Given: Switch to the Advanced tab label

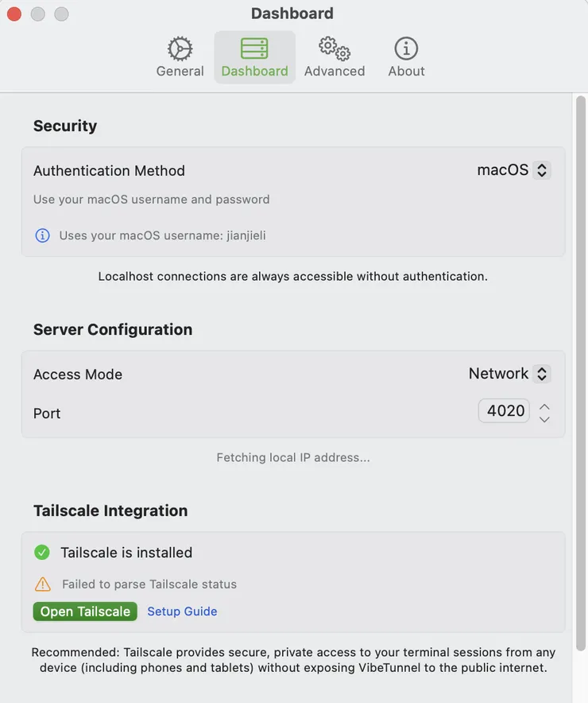Looking at the screenshot, I should click(335, 71).
